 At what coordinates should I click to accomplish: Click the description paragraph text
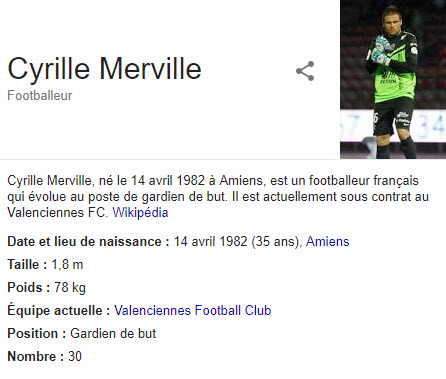218,196
